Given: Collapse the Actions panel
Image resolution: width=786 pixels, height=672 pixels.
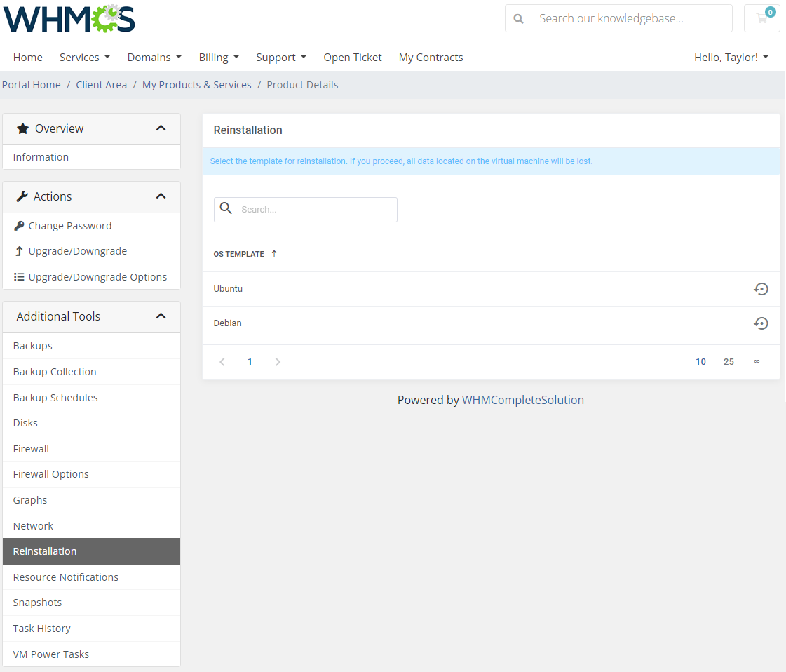Looking at the screenshot, I should pyautogui.click(x=161, y=196).
